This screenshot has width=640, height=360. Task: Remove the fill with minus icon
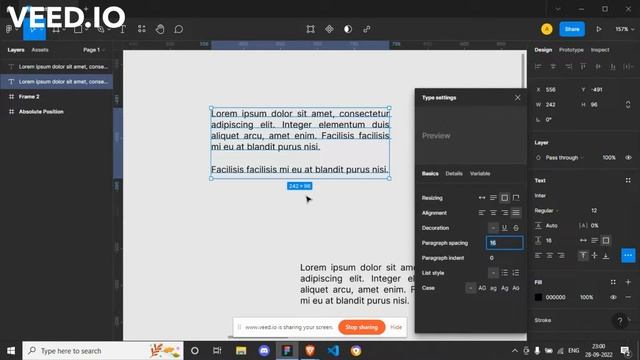point(628,297)
